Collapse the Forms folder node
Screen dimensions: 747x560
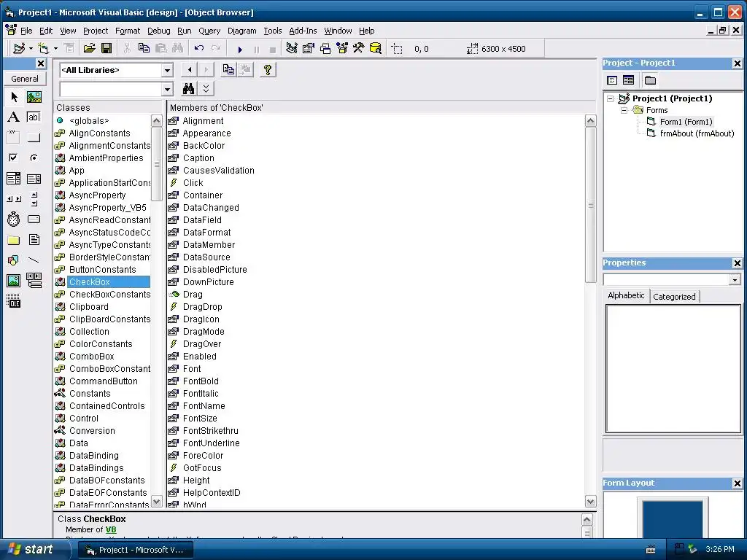click(624, 110)
